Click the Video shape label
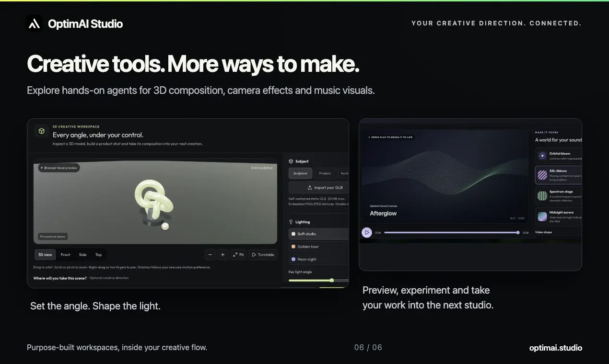 coord(544,232)
